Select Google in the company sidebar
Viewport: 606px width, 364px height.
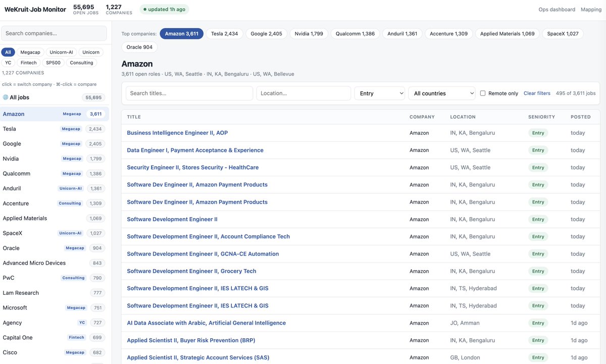54,144
